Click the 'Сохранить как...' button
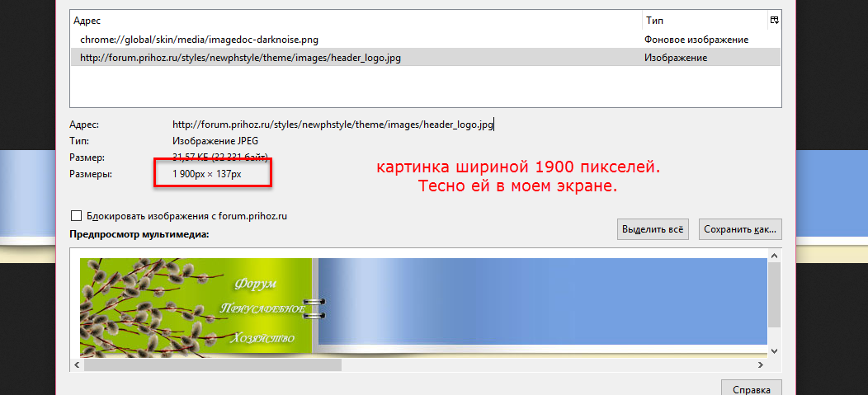This screenshot has height=395, width=868. click(739, 229)
